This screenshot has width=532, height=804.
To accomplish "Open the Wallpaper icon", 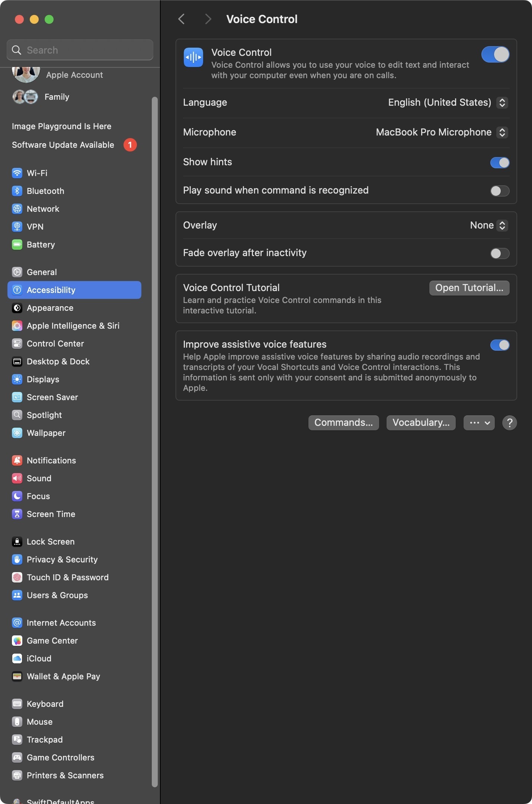I will pyautogui.click(x=17, y=433).
